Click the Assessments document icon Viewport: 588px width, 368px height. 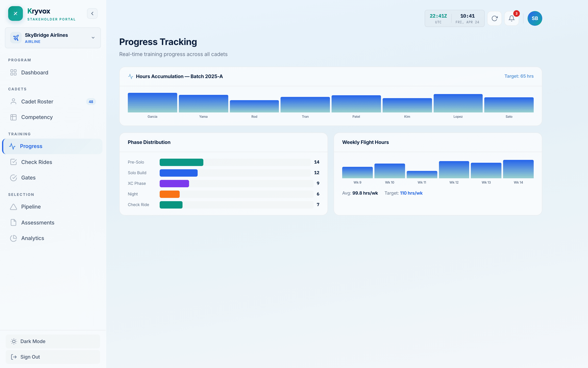(x=13, y=222)
